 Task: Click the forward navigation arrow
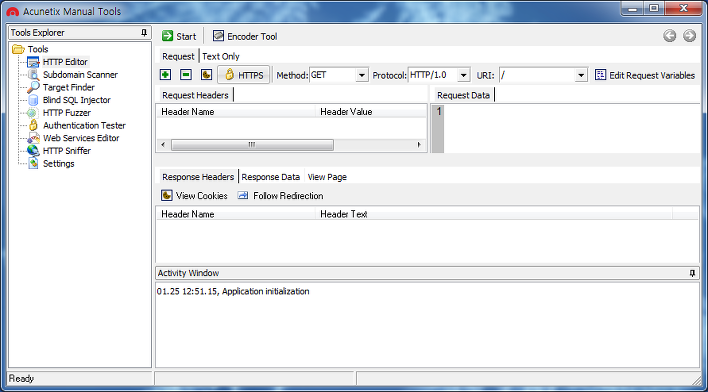click(x=689, y=36)
